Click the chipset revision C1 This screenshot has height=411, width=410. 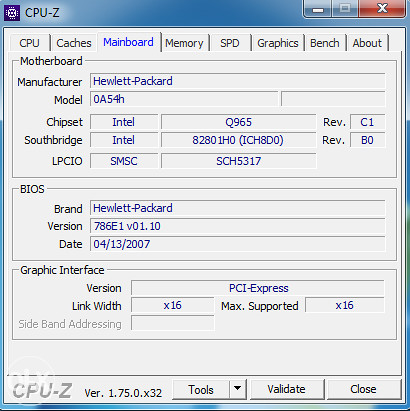coord(367,122)
